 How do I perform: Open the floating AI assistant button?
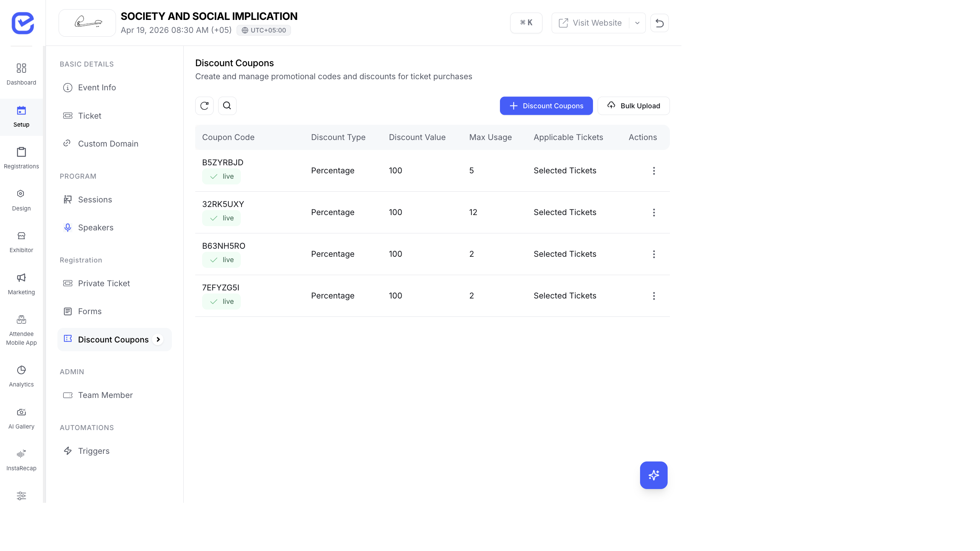tap(653, 475)
